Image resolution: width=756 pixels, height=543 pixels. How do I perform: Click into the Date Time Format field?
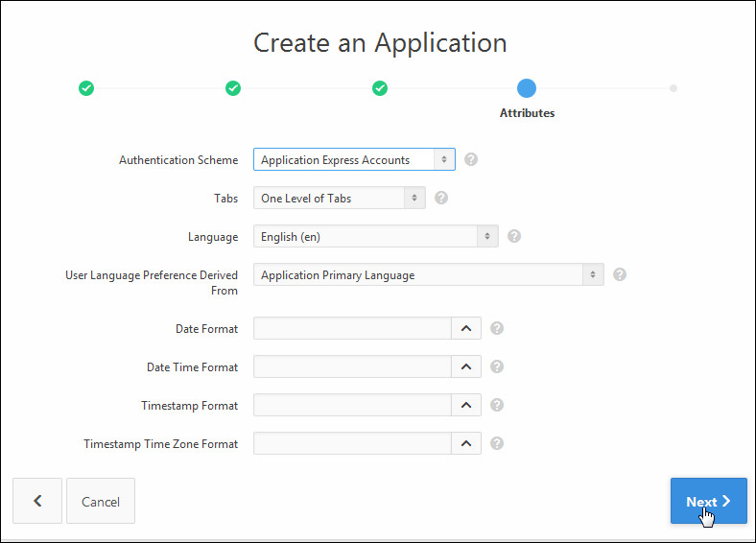(x=352, y=366)
